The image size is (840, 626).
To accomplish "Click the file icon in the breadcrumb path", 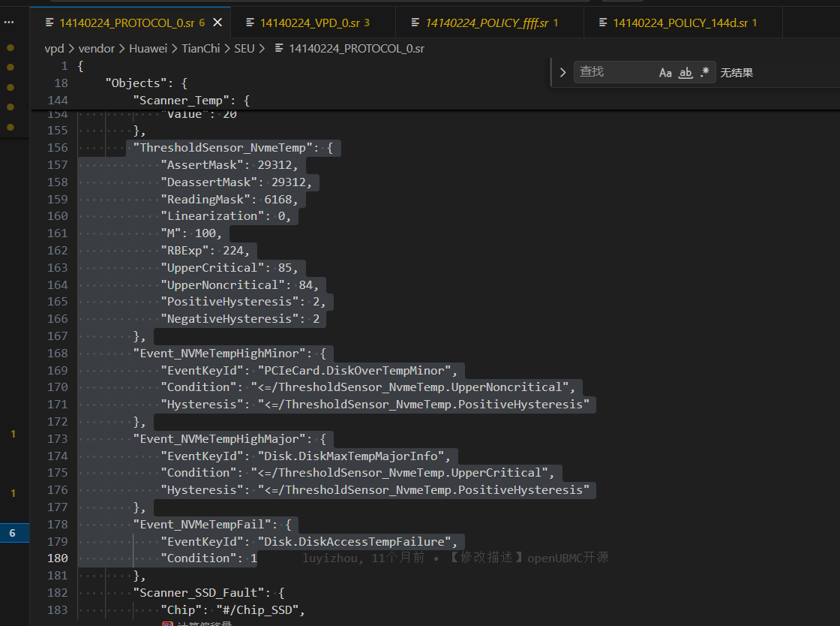I will [279, 48].
